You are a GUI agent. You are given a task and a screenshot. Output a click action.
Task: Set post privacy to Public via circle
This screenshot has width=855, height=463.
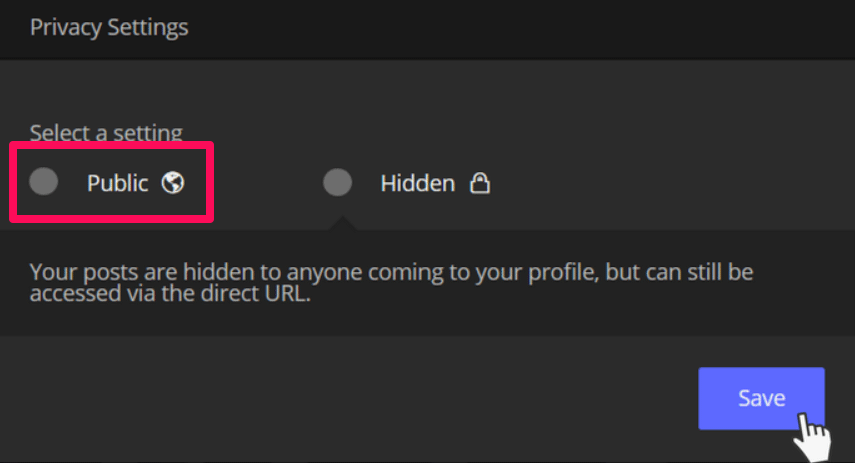click(44, 182)
